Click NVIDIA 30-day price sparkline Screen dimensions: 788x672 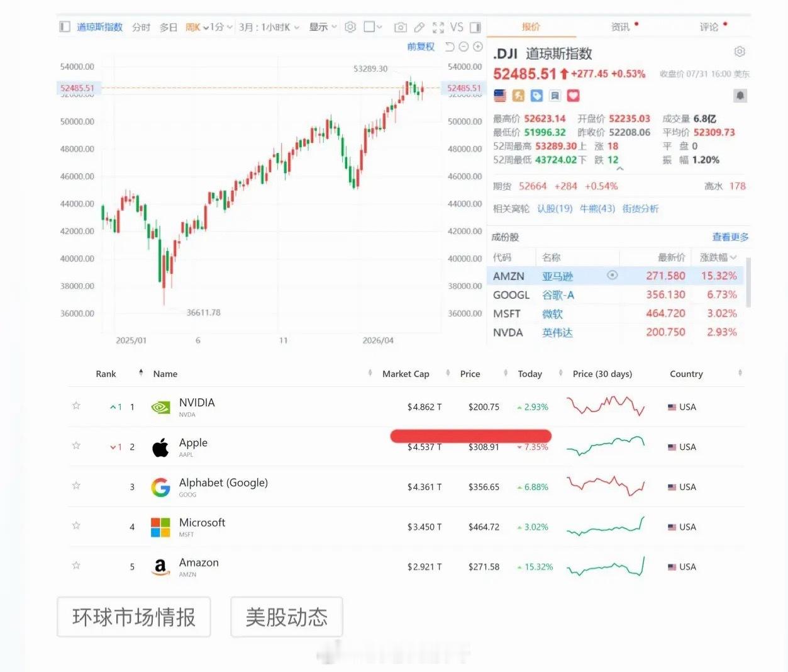click(x=606, y=406)
